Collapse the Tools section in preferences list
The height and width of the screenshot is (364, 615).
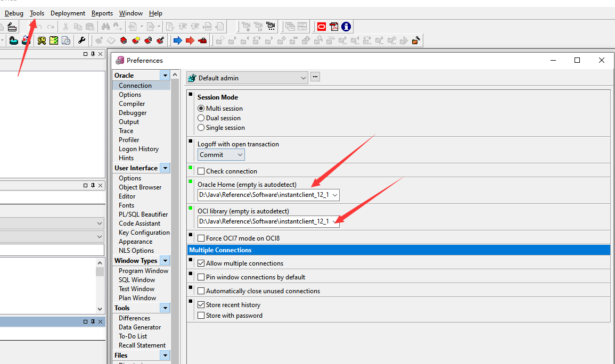[x=165, y=308]
